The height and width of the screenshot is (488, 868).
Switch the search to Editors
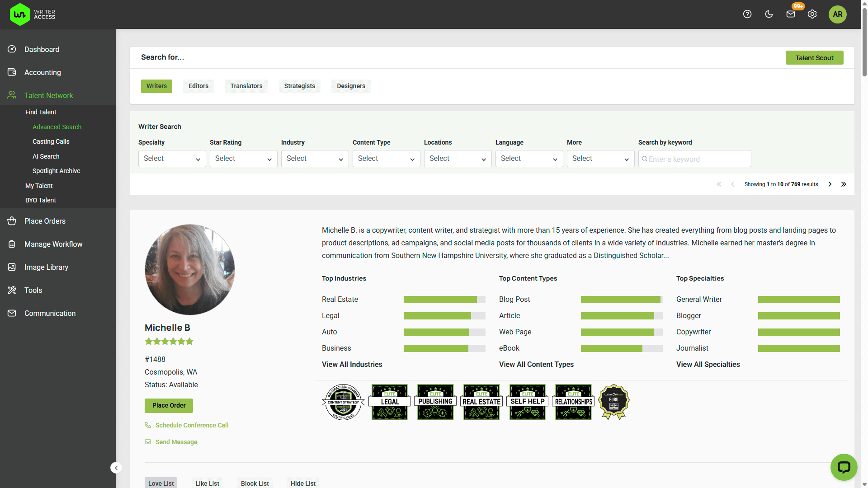click(x=198, y=86)
